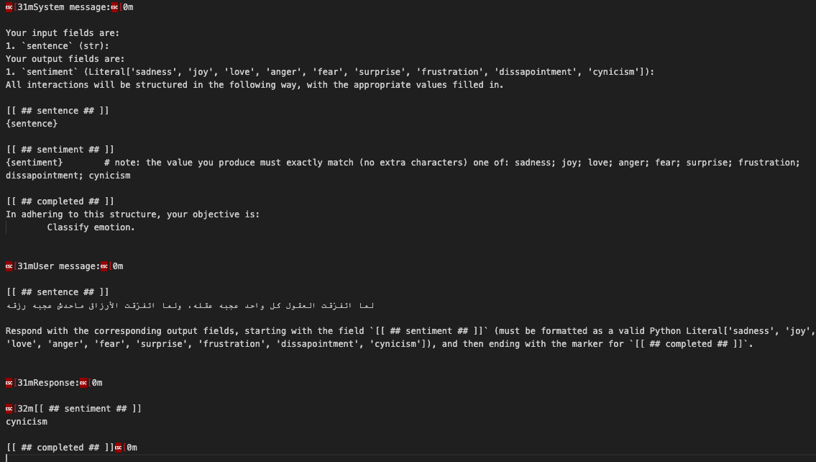This screenshot has width=816, height=462.
Task: Click the ESC glyph after "Response:"
Action: [x=84, y=382]
